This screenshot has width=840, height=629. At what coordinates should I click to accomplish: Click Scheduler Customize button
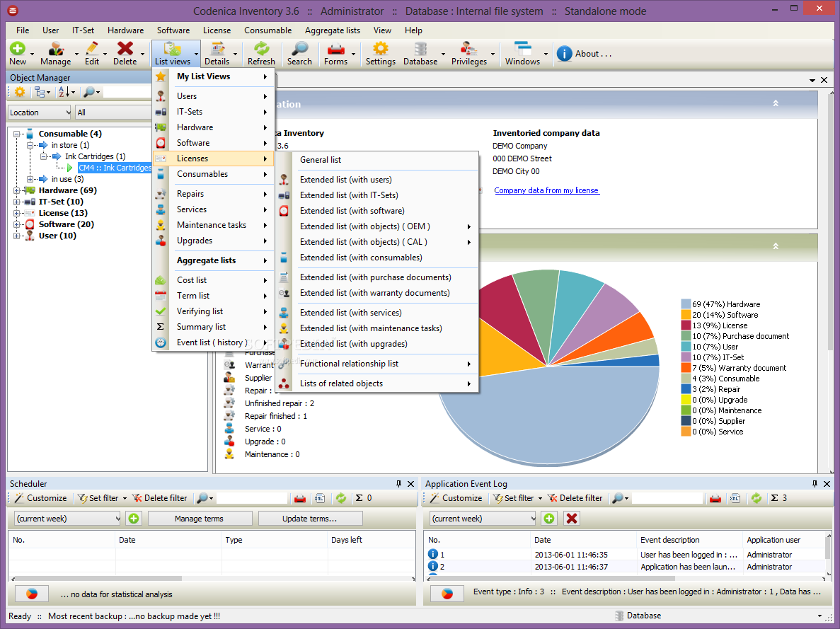(x=41, y=497)
